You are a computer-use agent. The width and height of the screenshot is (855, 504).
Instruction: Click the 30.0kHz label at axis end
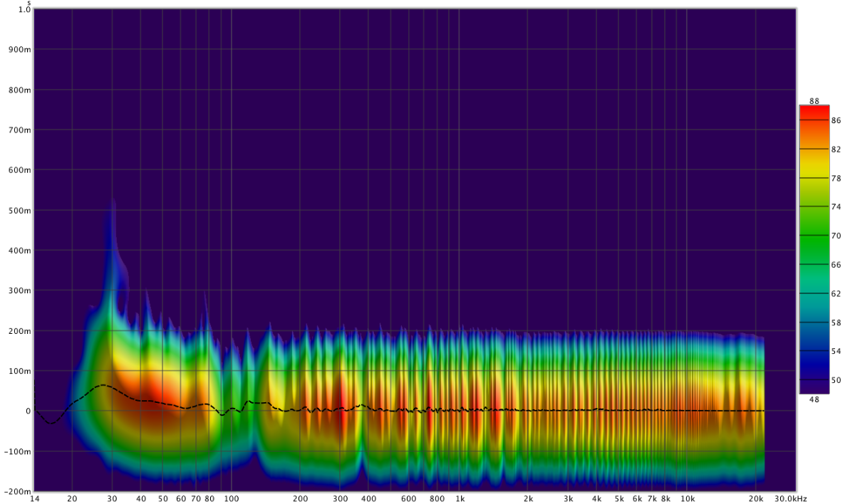pos(791,499)
